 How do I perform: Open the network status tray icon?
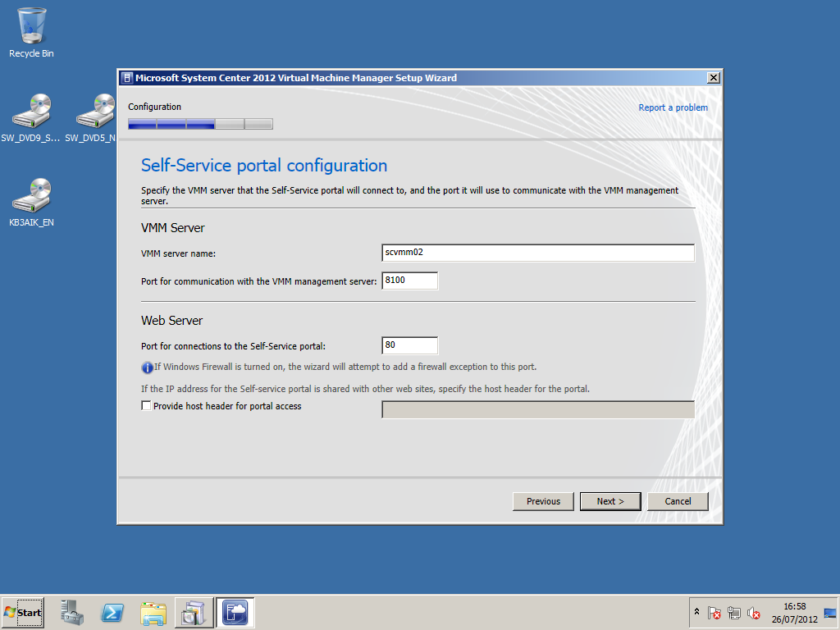[x=734, y=612]
